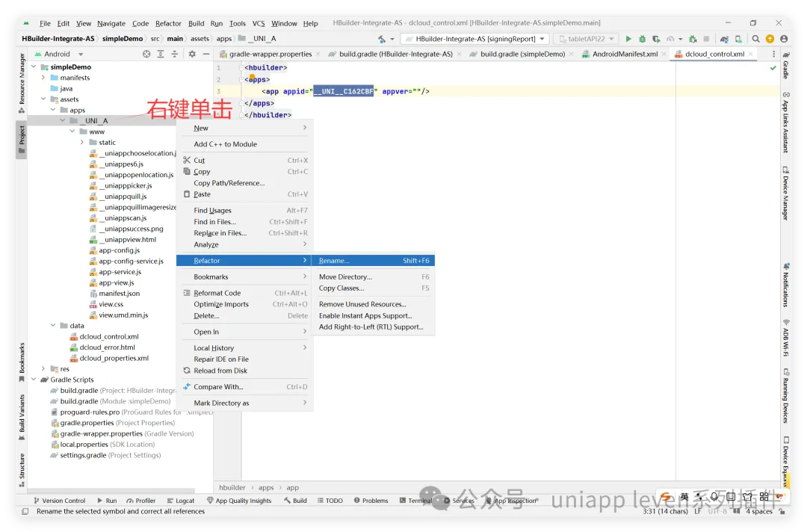The image size is (807, 532).
Task: Run the app with the green Run icon
Action: point(628,39)
